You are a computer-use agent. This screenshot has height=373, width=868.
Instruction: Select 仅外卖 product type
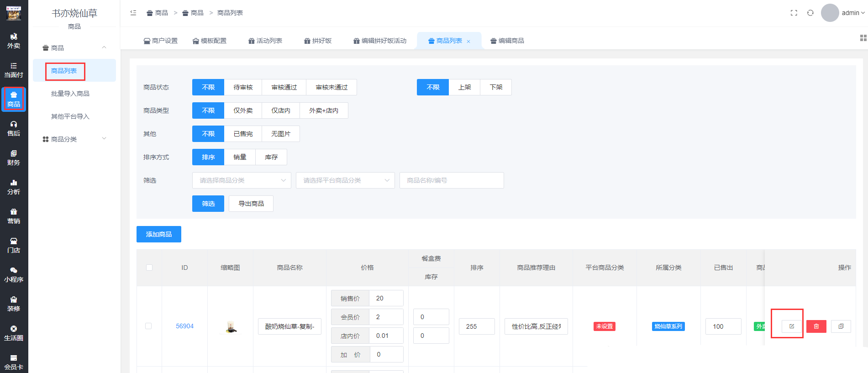click(x=243, y=110)
